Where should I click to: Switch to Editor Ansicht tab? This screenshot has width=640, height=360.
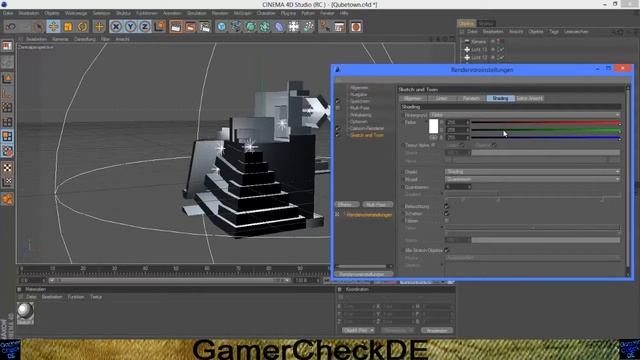[530, 98]
